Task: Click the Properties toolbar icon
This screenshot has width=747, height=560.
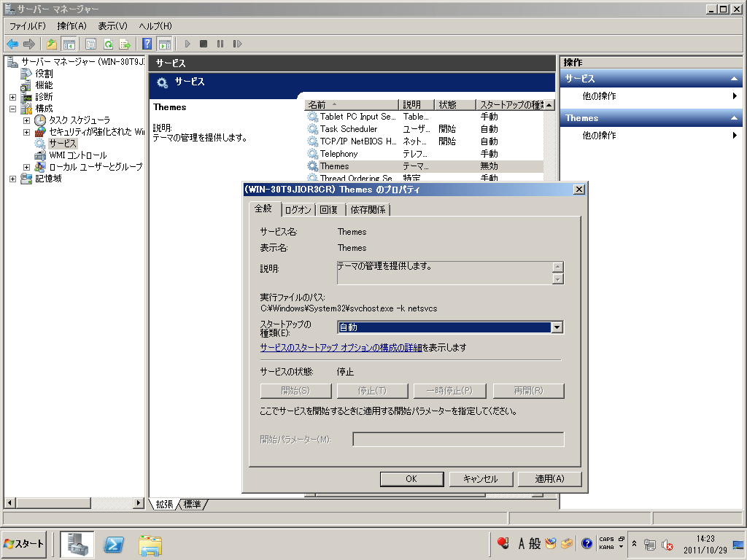Action: click(91, 44)
